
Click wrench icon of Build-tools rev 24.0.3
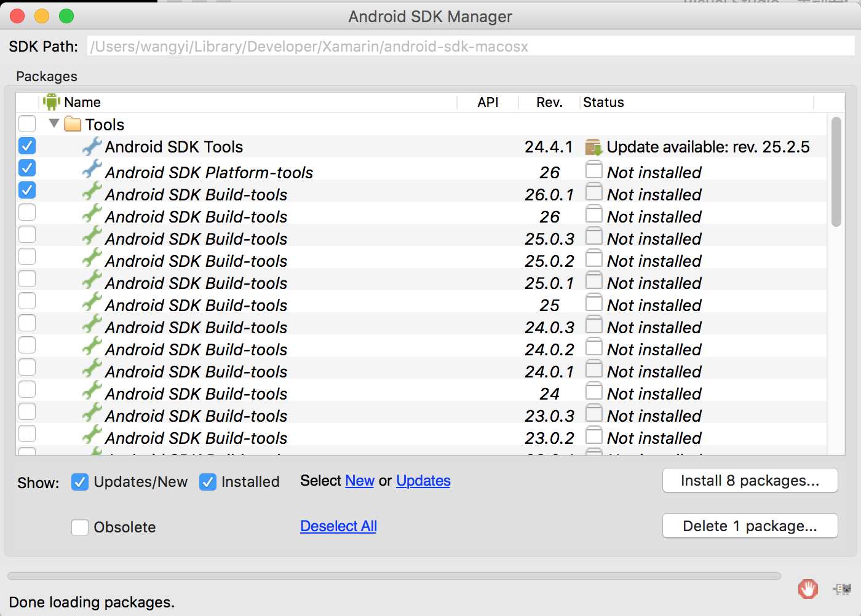(92, 324)
